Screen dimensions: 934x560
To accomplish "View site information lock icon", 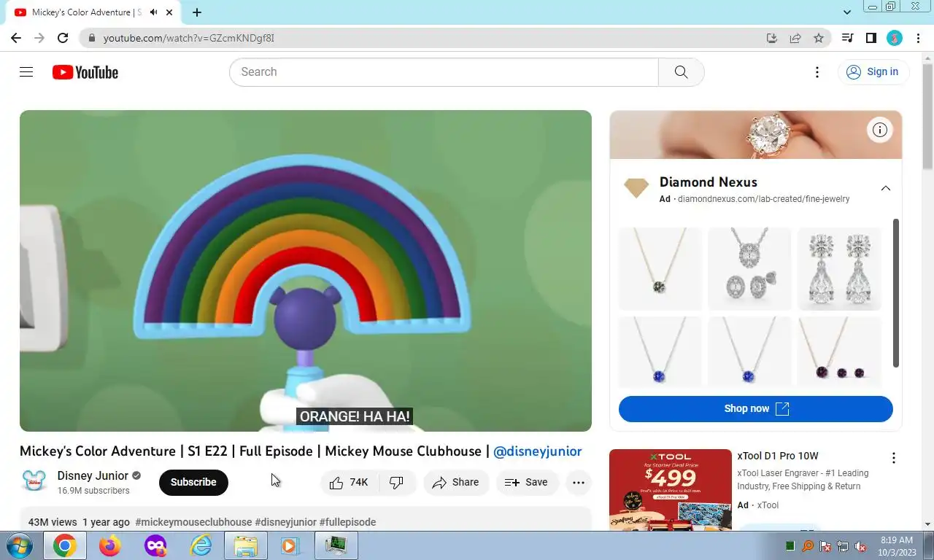I will (91, 38).
